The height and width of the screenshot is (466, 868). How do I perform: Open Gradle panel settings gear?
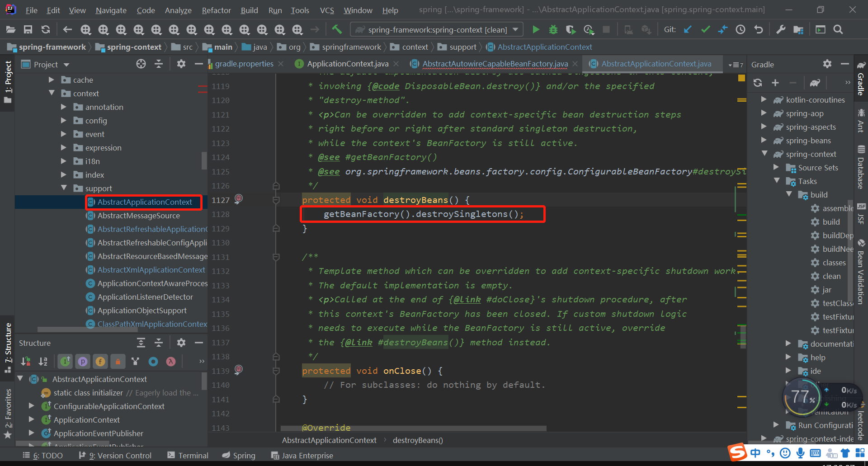[827, 64]
